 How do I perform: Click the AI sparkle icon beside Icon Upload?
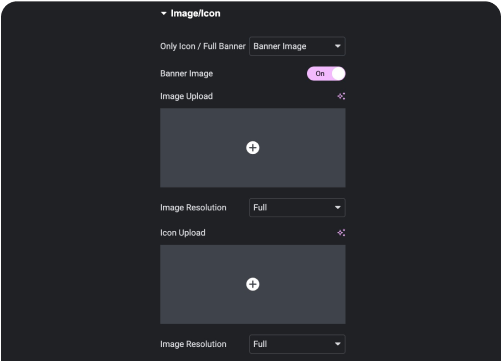point(341,233)
